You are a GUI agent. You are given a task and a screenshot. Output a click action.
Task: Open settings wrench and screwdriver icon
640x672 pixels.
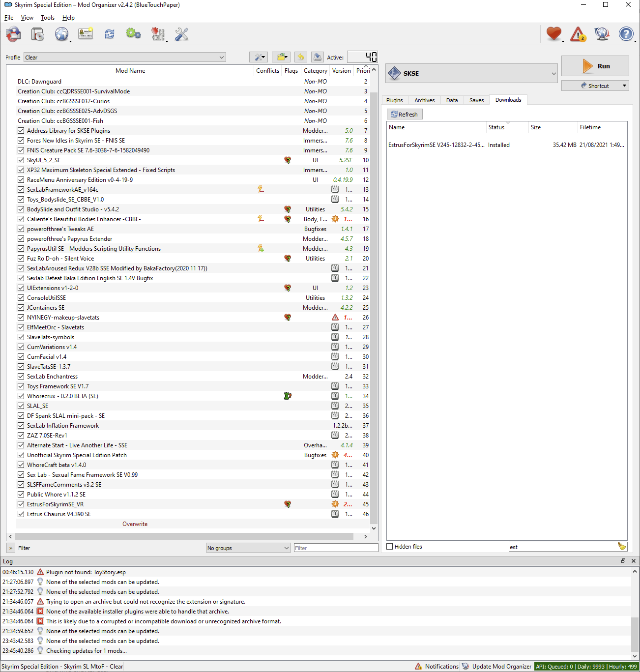pyautogui.click(x=181, y=34)
